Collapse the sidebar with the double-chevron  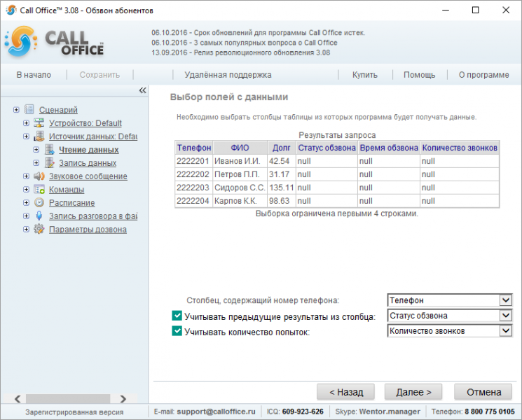click(x=142, y=90)
